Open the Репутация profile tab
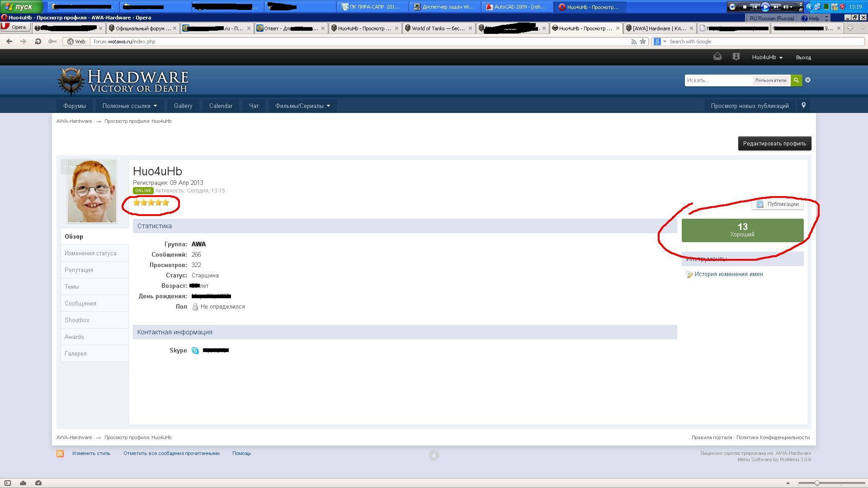The height and width of the screenshot is (488, 868). (79, 270)
